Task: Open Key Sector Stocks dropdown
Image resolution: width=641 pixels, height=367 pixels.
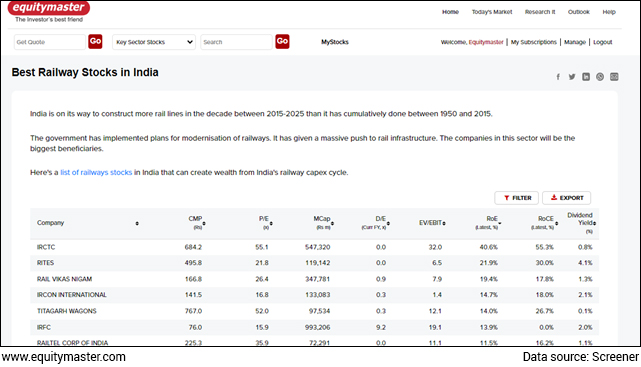Action: 154,42
